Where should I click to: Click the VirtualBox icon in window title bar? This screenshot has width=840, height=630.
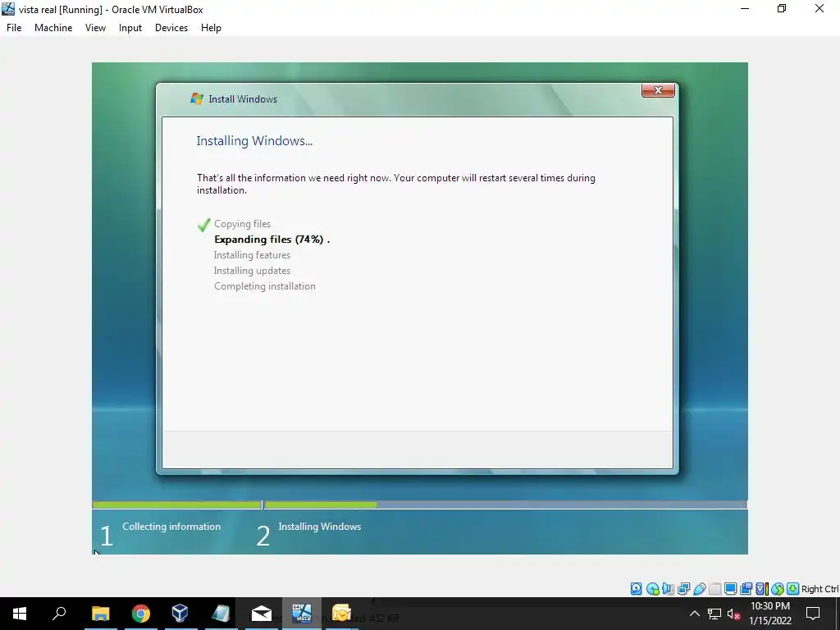point(8,8)
